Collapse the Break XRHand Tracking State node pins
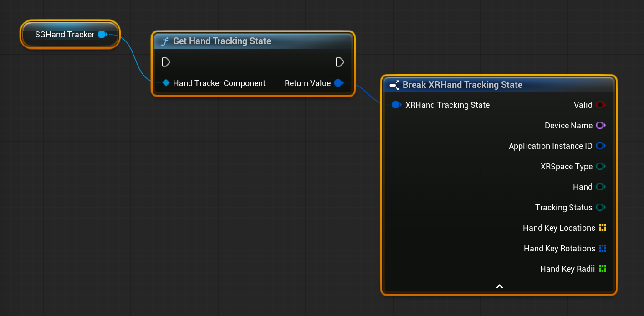 tap(499, 286)
